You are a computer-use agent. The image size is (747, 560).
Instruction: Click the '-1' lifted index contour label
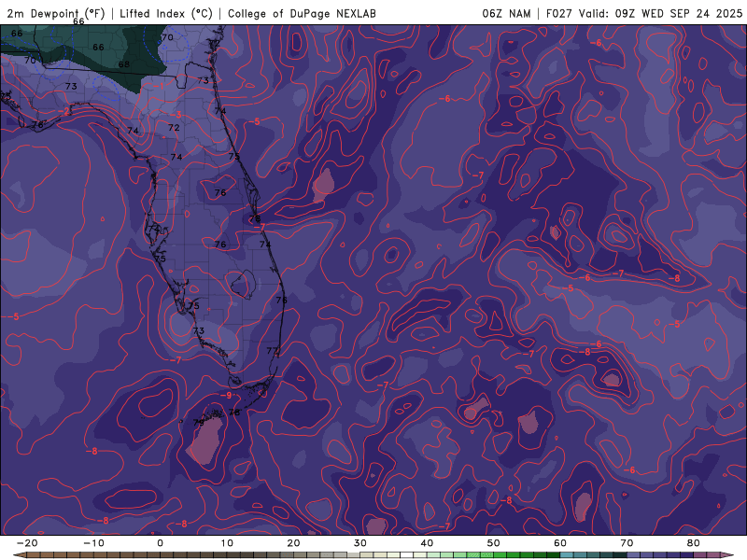tap(159, 86)
